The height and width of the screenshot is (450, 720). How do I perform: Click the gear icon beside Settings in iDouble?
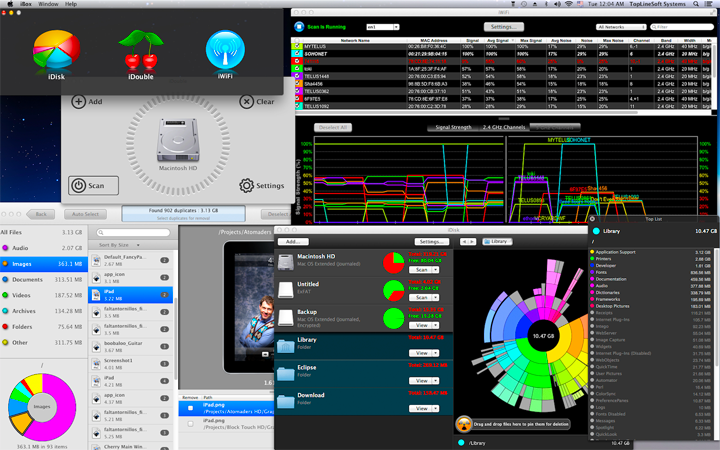(246, 186)
